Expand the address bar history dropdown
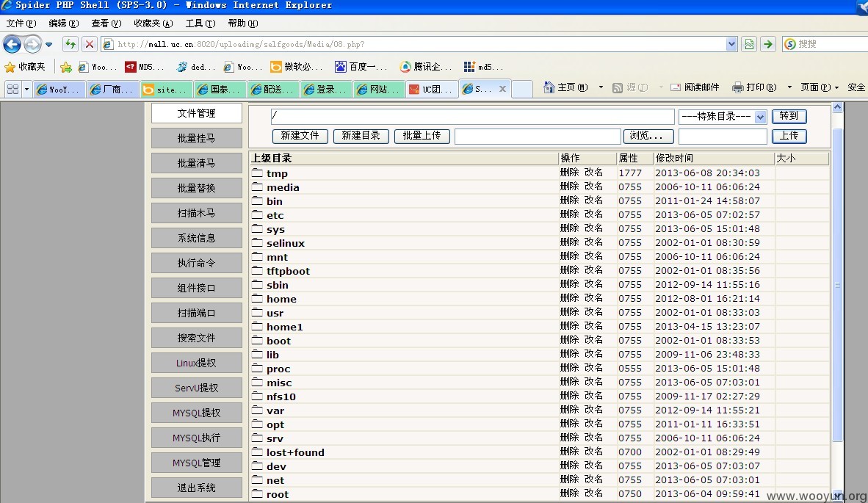 [732, 44]
